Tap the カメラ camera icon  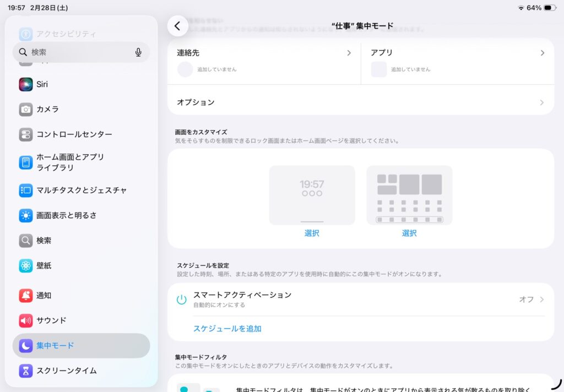pyautogui.click(x=26, y=110)
